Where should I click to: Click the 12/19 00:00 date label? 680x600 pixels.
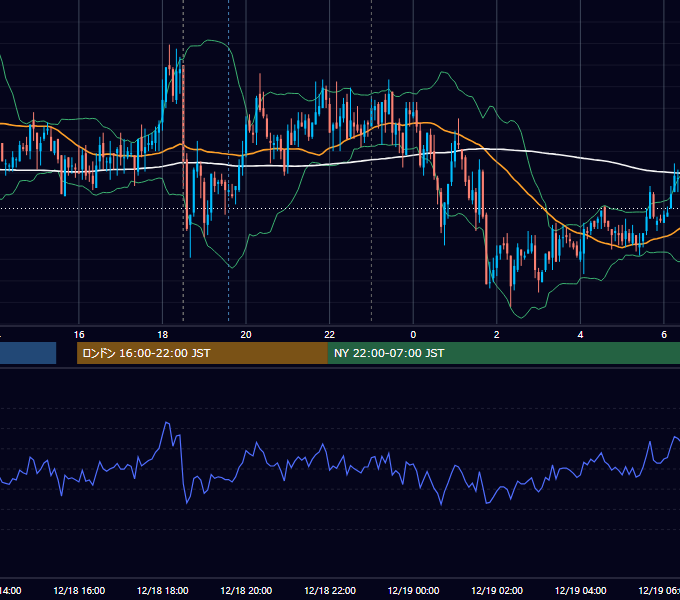coord(413,591)
